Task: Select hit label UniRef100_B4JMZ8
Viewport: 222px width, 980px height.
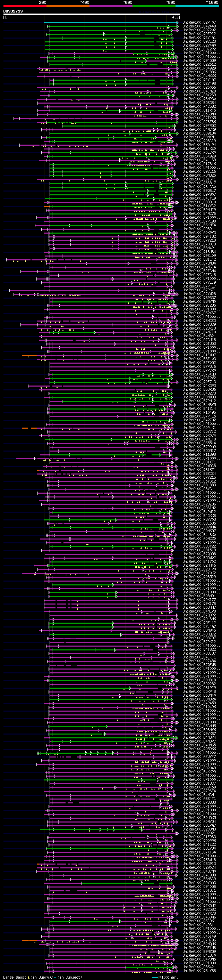Action: (199, 91)
